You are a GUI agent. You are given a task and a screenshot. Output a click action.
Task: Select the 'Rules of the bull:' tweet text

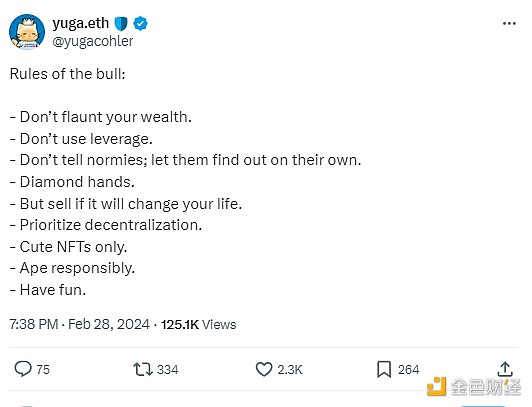point(68,74)
